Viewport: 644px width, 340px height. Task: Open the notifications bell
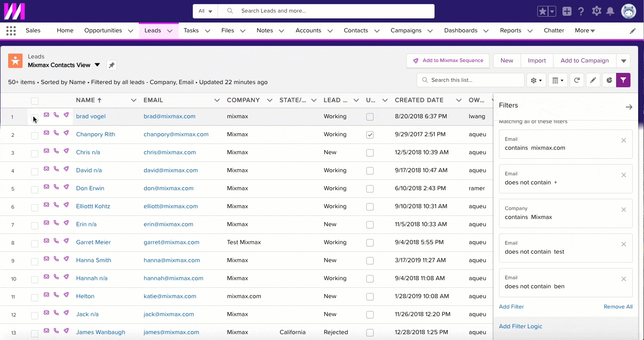tap(611, 11)
